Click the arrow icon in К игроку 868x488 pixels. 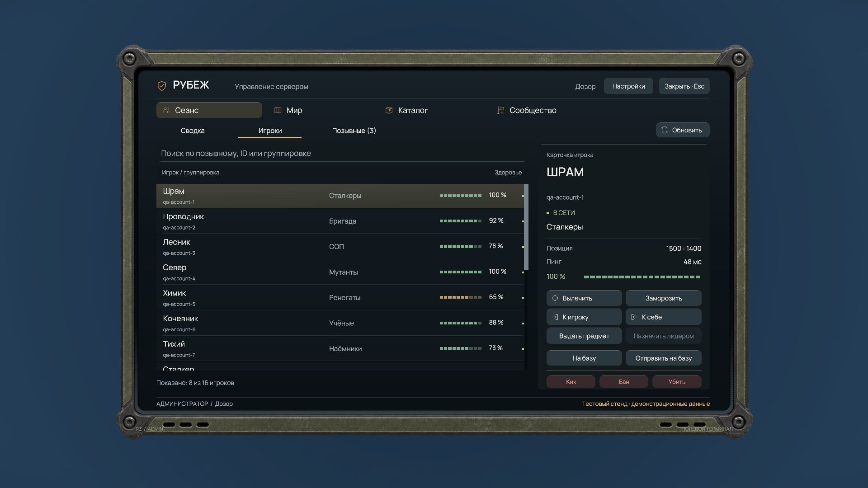point(555,317)
